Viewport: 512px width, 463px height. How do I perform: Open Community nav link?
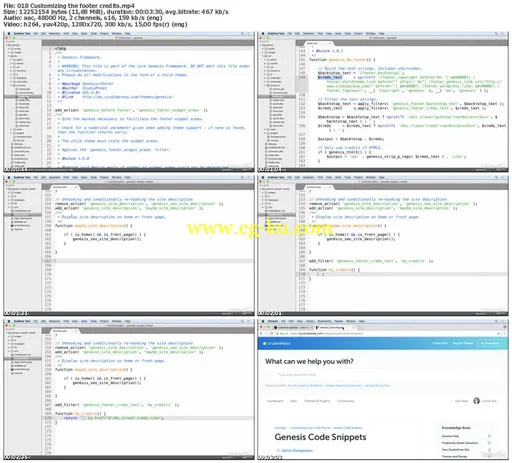pyautogui.click(x=346, y=401)
